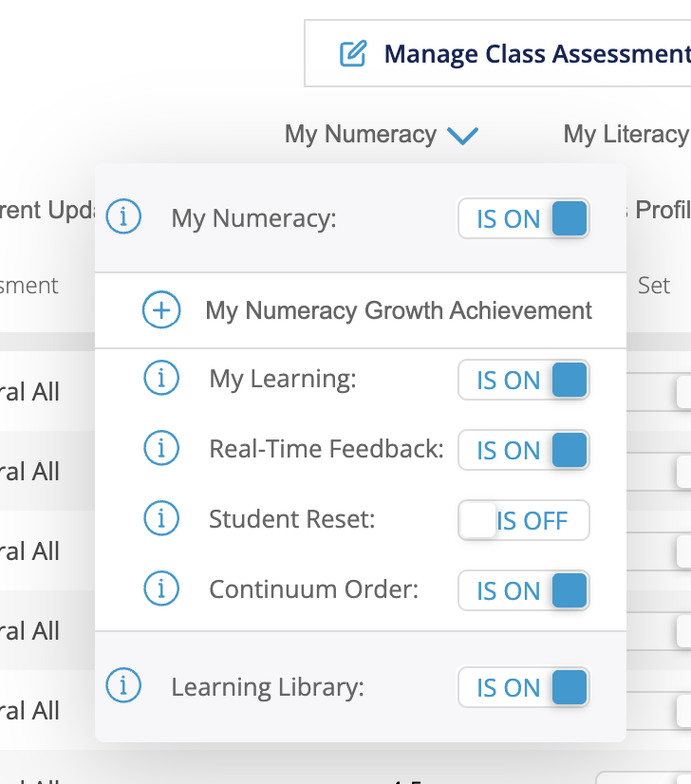Collapse the My Numeracy dropdown chevron
The height and width of the screenshot is (784, 691).
(462, 136)
